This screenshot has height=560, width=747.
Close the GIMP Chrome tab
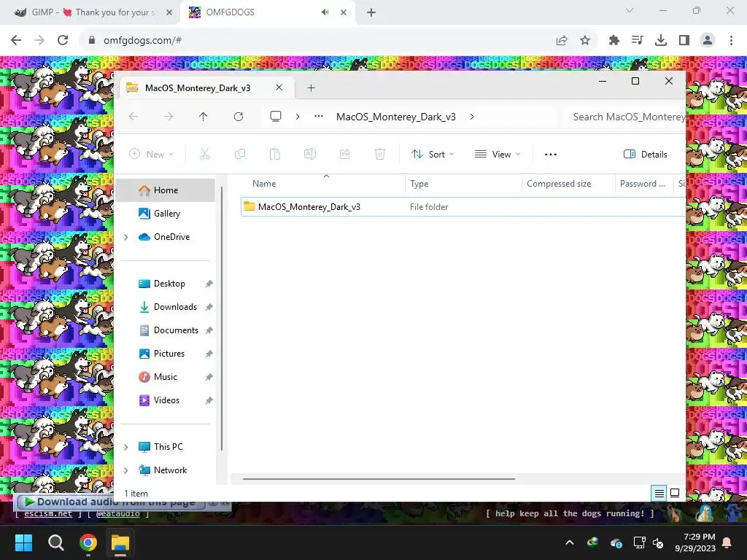[x=169, y=12]
